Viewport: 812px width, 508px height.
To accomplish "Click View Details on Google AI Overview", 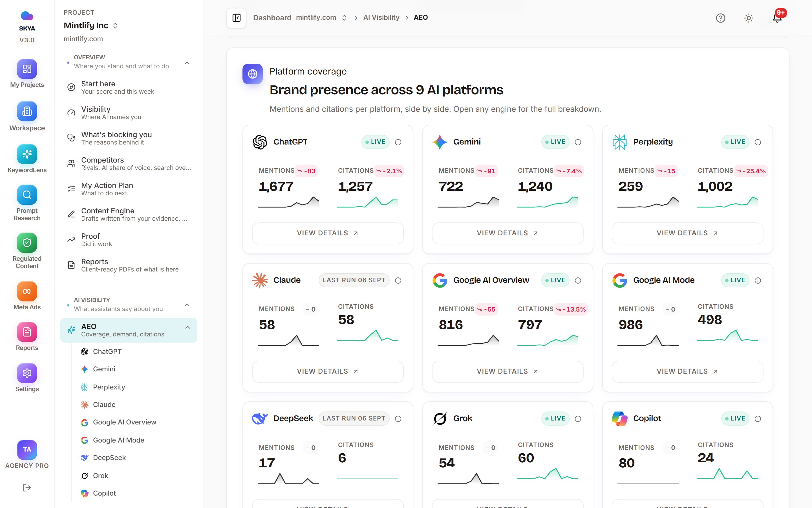I will pos(507,371).
